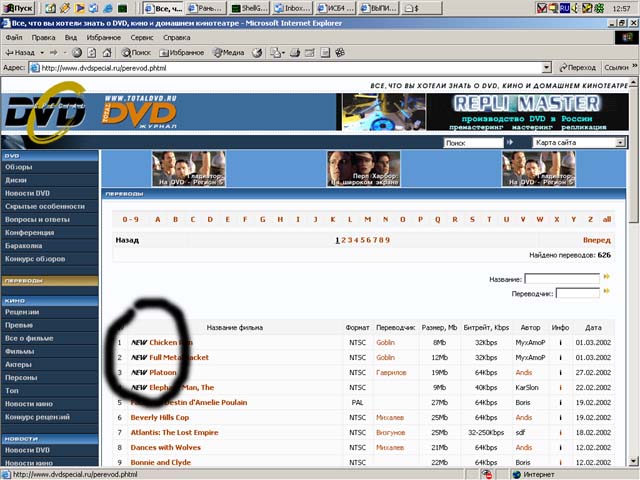Screen dimensions: 640x480
Task: Click the page scrollbar down arrow
Action: (633, 462)
